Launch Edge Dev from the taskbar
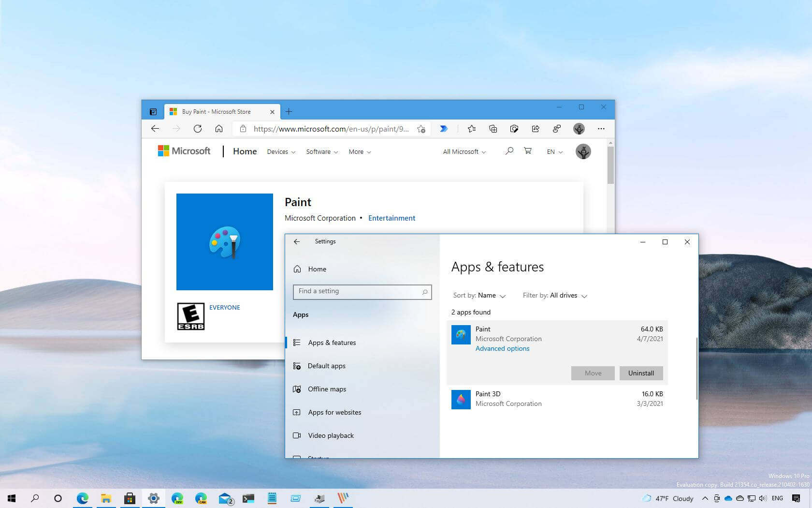This screenshot has height=508, width=812. click(x=177, y=498)
